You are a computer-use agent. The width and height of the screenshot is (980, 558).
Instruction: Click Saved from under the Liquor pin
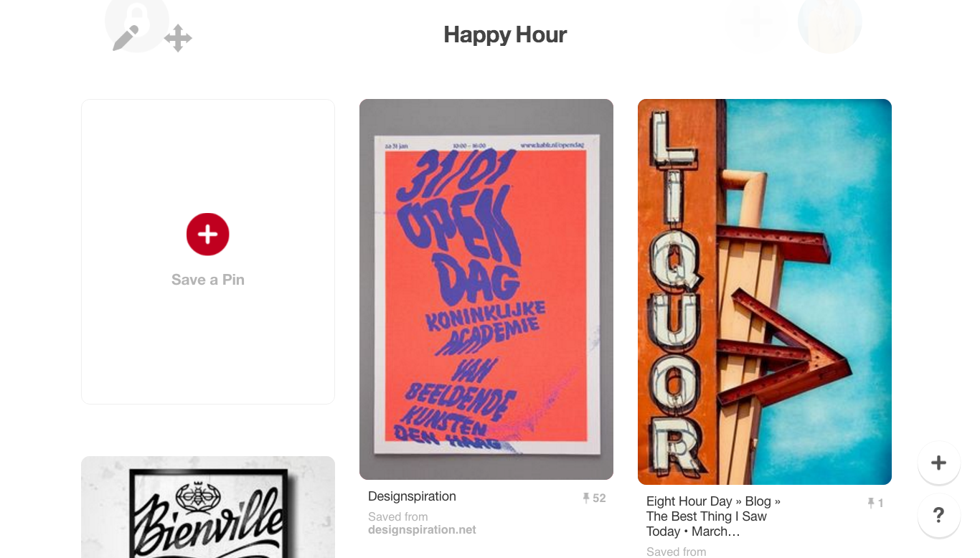point(676,552)
